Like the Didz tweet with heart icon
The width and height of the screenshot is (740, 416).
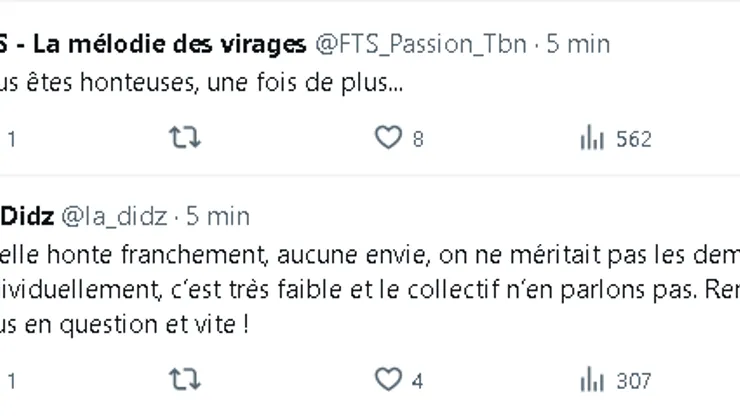pos(388,380)
